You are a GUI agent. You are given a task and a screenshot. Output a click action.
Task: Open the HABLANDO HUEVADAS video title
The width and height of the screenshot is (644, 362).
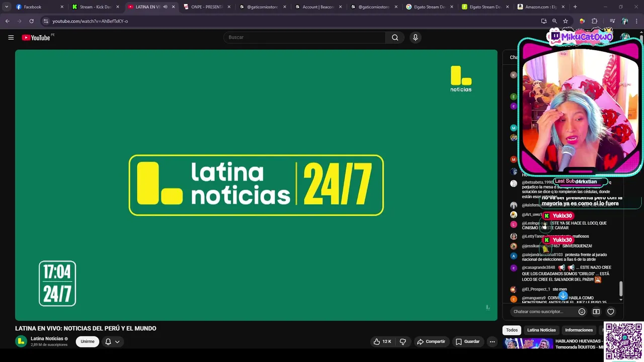(x=579, y=344)
